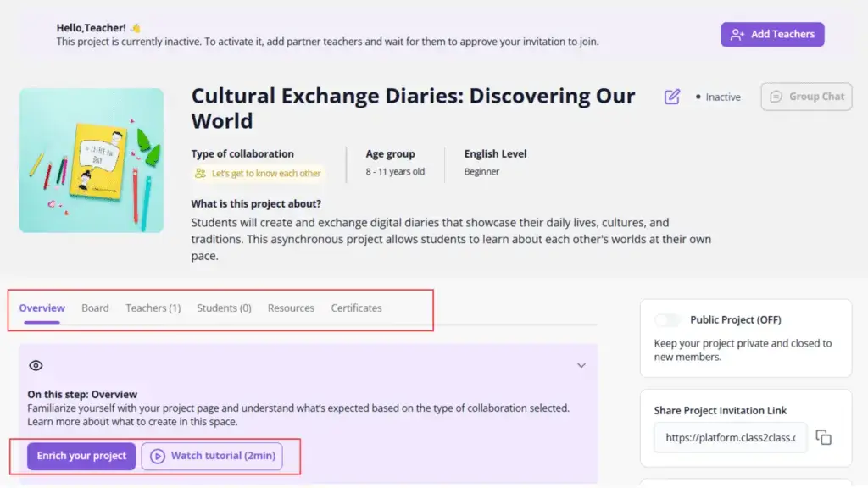This screenshot has height=488, width=868.
Task: Select the Resources tab
Action: coord(292,308)
